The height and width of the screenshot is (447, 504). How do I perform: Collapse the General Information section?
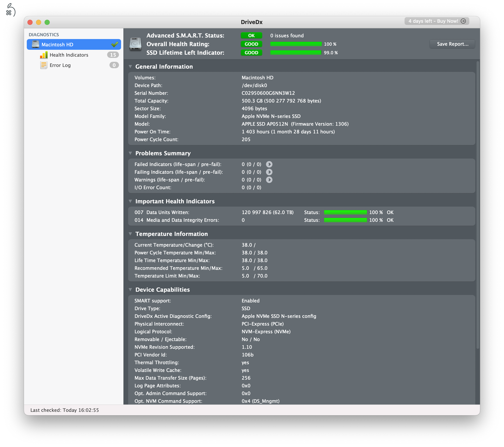point(130,66)
